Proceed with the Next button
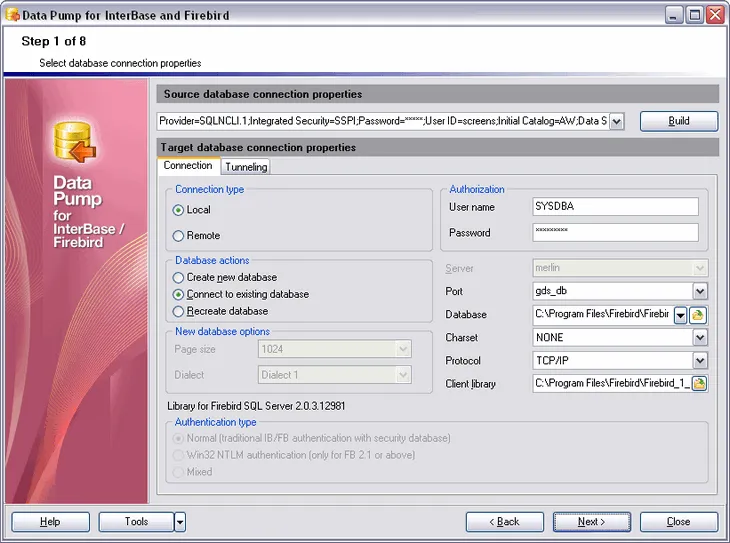The width and height of the screenshot is (730, 543). point(592,522)
